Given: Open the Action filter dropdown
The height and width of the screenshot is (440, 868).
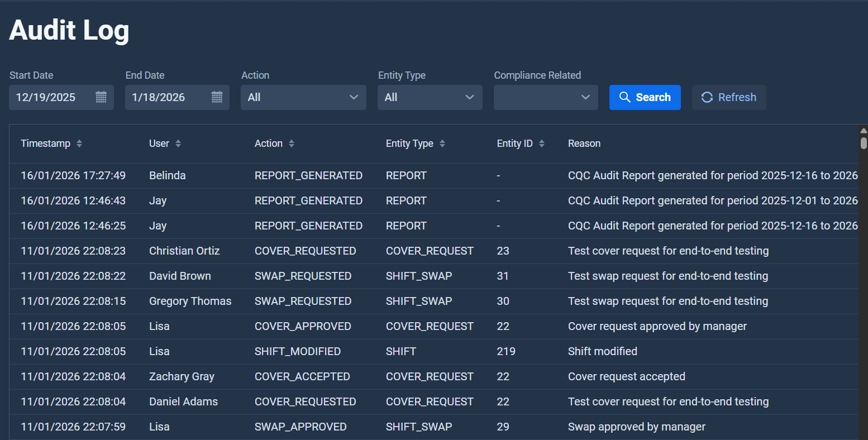Looking at the screenshot, I should pos(303,97).
